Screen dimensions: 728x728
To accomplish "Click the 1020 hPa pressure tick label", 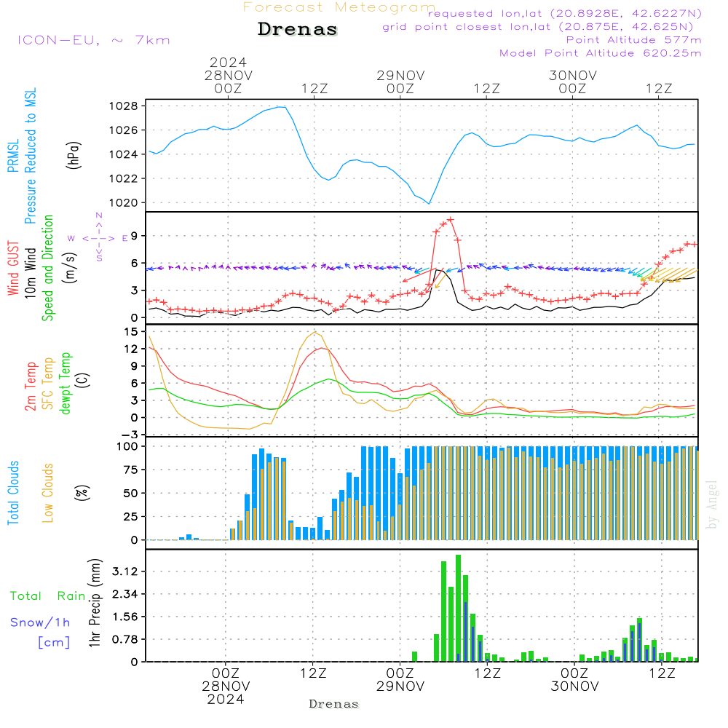I will [x=124, y=203].
